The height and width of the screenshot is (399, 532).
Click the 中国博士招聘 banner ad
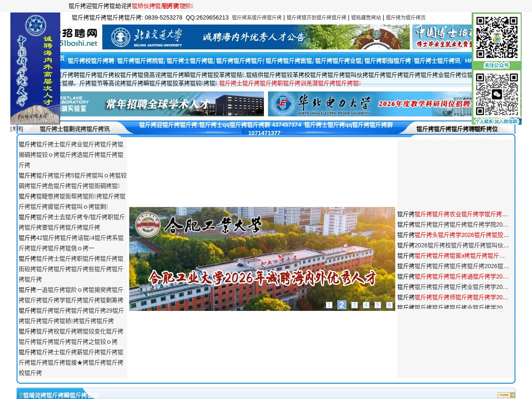[x=442, y=37]
